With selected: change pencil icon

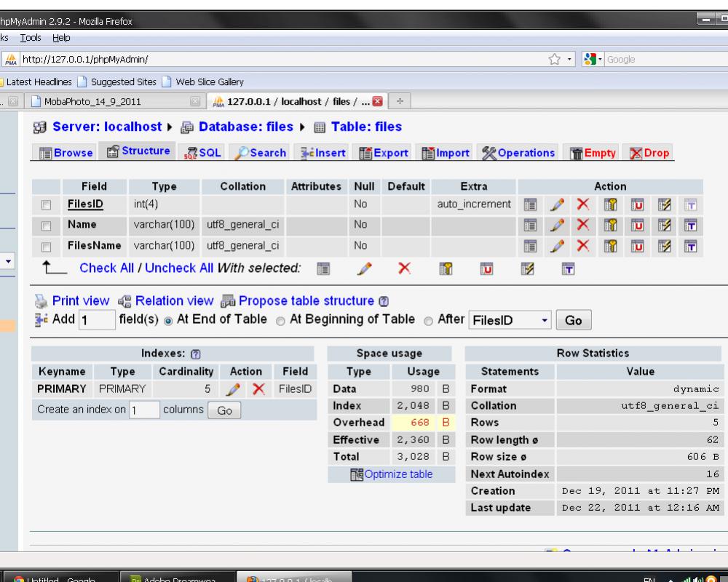click(x=365, y=268)
